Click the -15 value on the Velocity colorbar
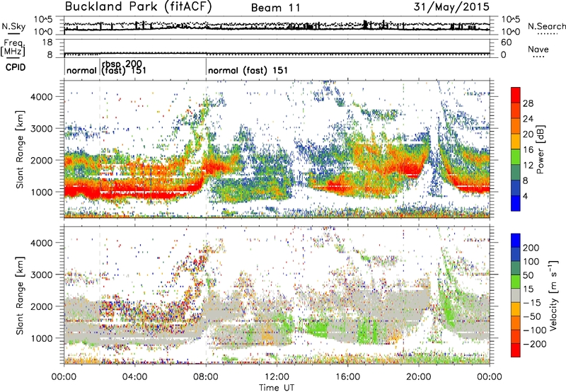566x392 pixels. 531,303
